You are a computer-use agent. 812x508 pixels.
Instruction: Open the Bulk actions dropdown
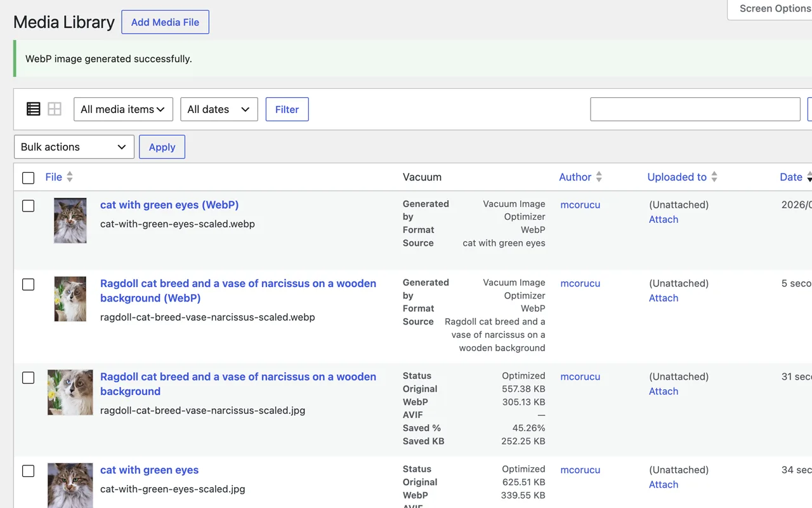click(x=74, y=147)
